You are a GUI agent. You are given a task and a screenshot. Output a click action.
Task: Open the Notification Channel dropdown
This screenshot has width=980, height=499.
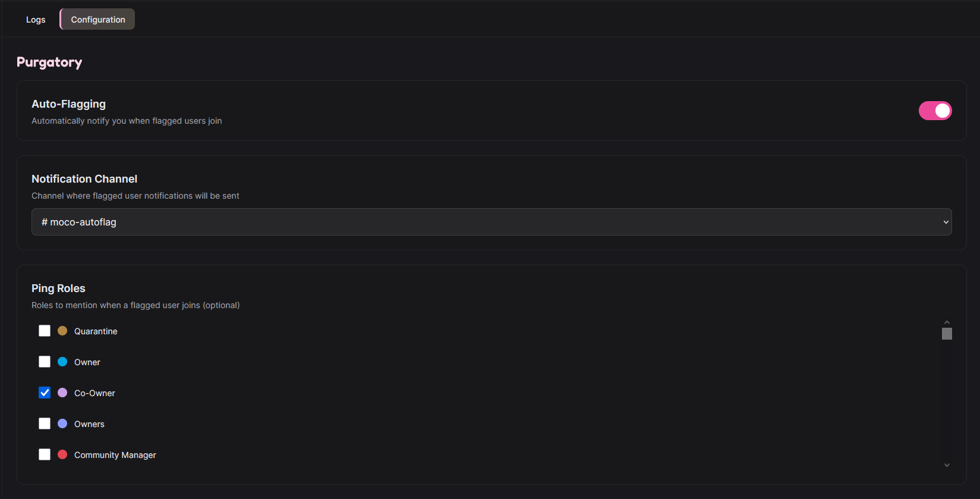click(x=491, y=222)
